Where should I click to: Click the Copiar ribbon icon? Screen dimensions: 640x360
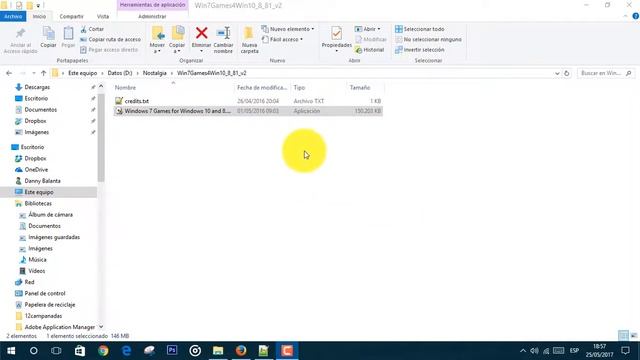coord(48,37)
